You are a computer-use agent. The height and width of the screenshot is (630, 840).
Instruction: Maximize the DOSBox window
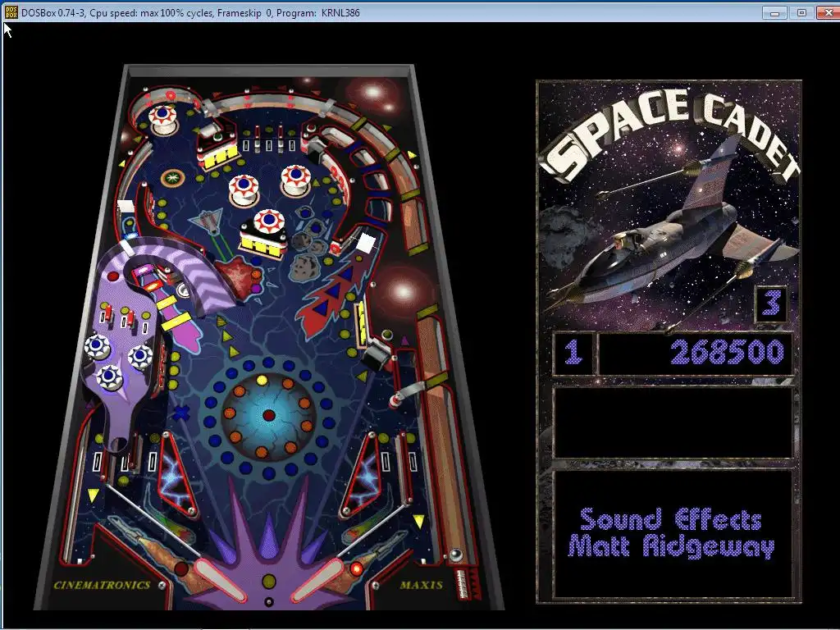[x=801, y=13]
